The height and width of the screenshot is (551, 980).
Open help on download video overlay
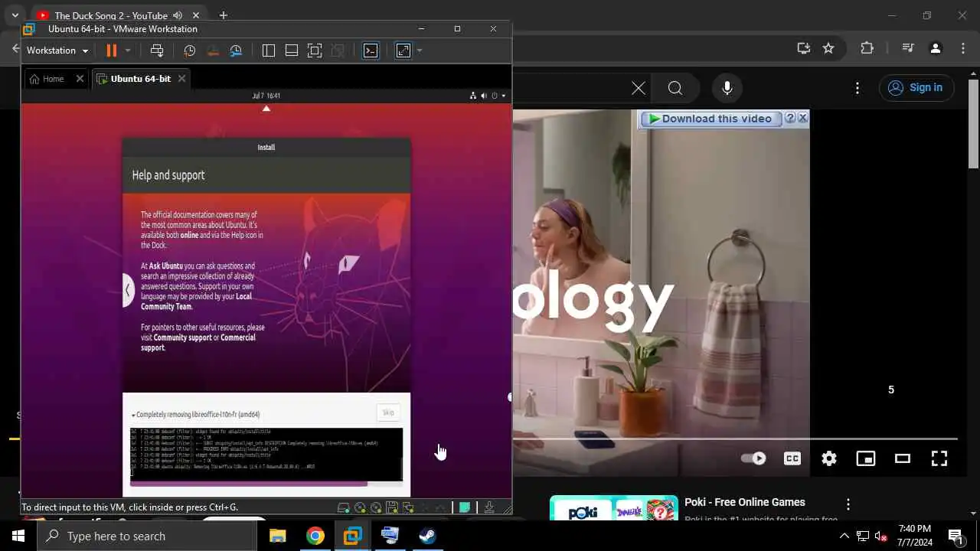(x=789, y=118)
